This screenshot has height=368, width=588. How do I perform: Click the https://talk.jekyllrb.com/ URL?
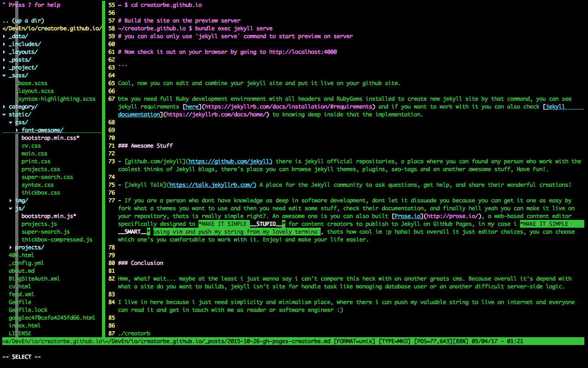[213, 185]
